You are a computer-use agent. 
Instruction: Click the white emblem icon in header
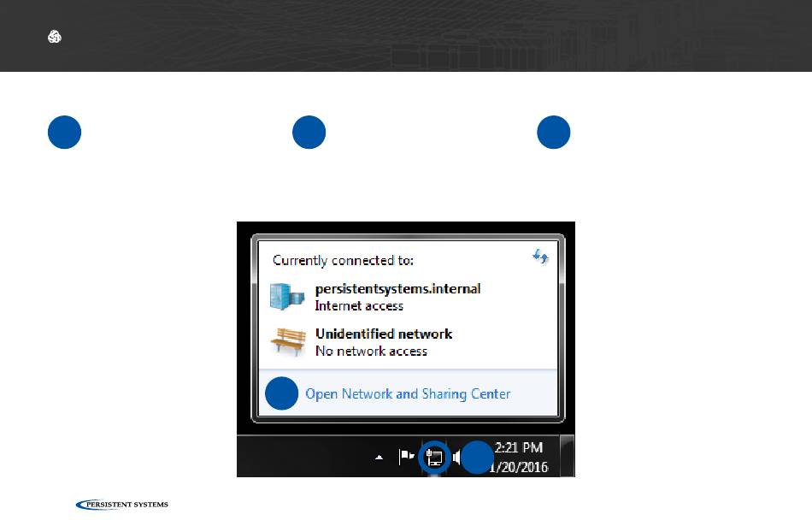(55, 36)
